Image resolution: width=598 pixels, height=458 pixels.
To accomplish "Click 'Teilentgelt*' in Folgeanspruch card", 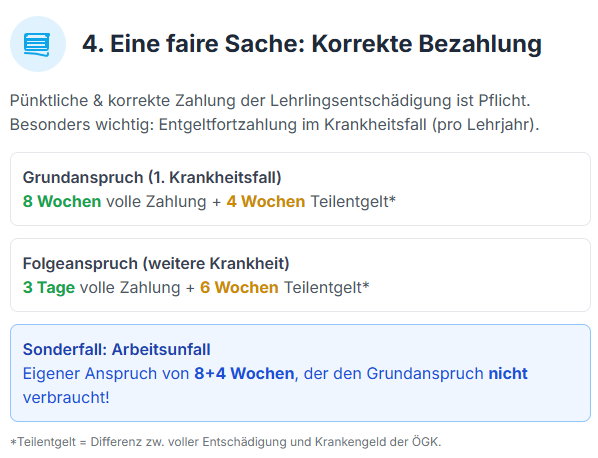I will coord(326,288).
